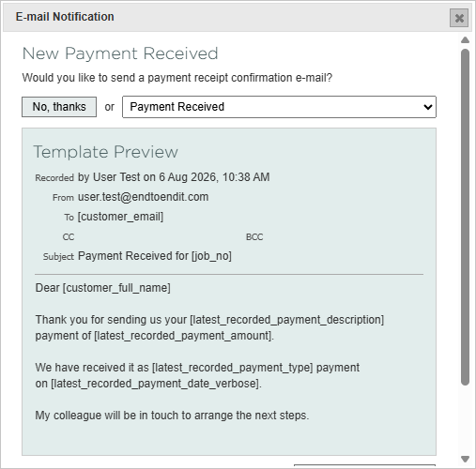Image resolution: width=476 pixels, height=469 pixels.
Task: Click the [latest_recorded_payment_type] placeholder
Action: pyautogui.click(x=232, y=368)
